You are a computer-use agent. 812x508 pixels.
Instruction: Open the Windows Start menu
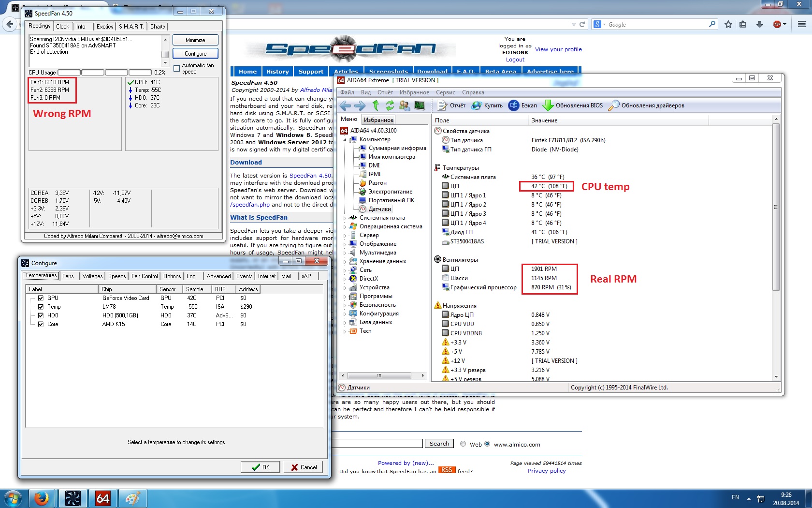[x=13, y=498]
